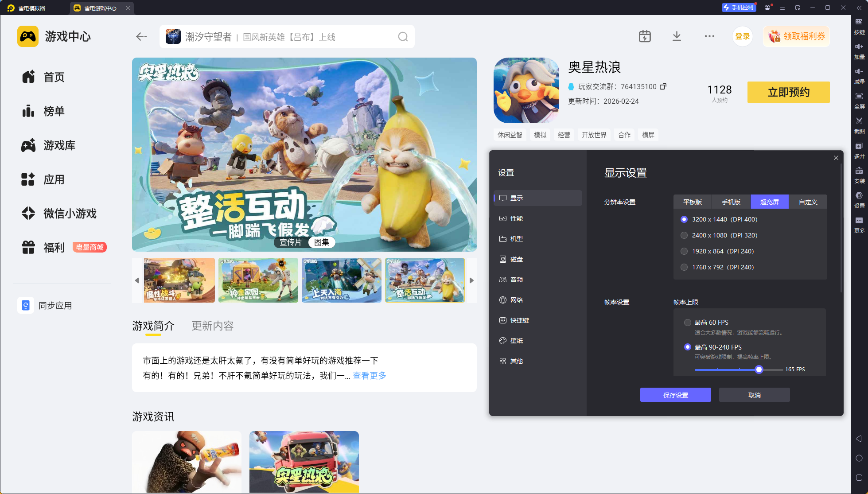Click the calendar reservations icon
This screenshot has height=494, width=868.
[x=645, y=36]
